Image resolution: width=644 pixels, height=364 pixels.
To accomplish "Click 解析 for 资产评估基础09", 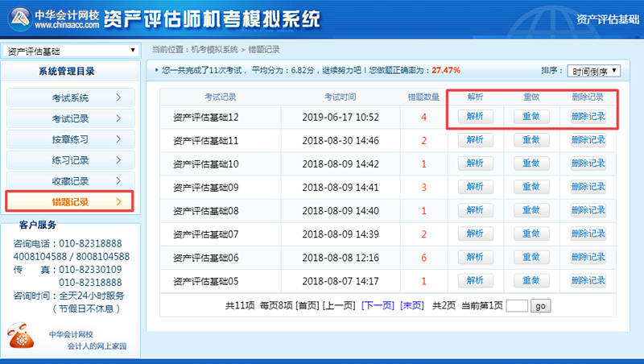I will pyautogui.click(x=475, y=187).
